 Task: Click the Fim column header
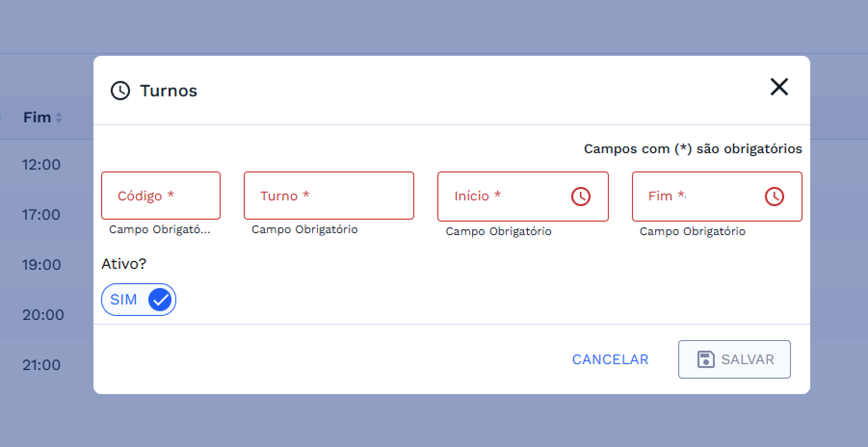click(x=37, y=118)
